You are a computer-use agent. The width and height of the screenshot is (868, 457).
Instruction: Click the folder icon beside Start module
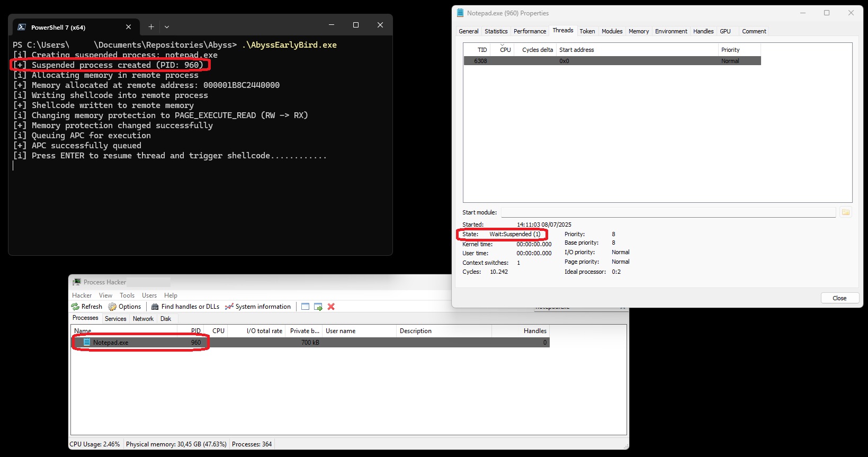[846, 212]
